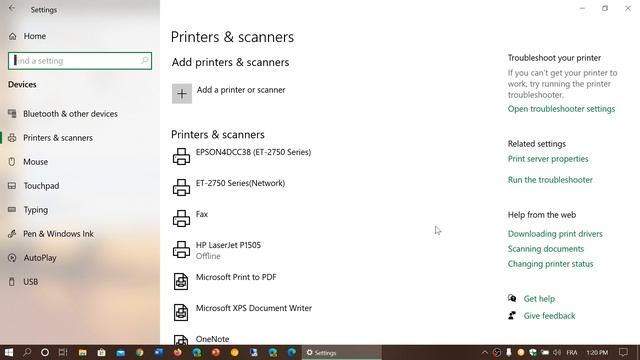Click the plus Add a printer button
Viewport: 640px width, 360px height.
point(182,93)
